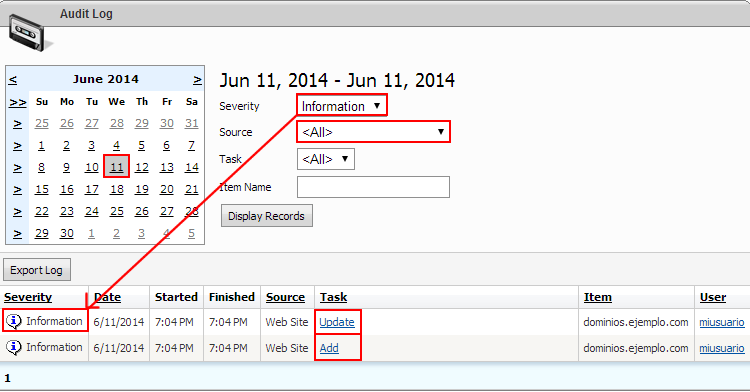This screenshot has width=750, height=392.
Task: Sort table by Item column
Action: pos(597,297)
